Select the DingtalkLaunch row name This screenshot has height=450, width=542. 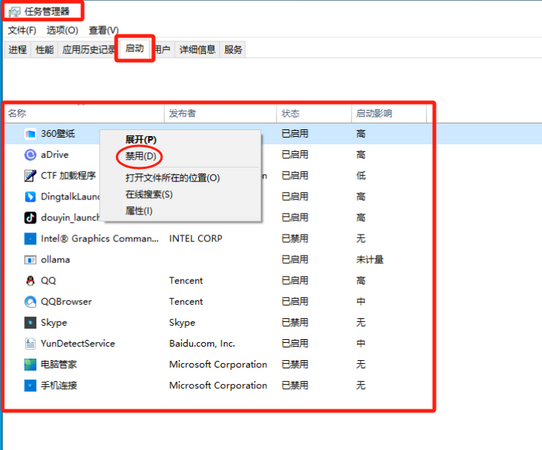(71, 197)
